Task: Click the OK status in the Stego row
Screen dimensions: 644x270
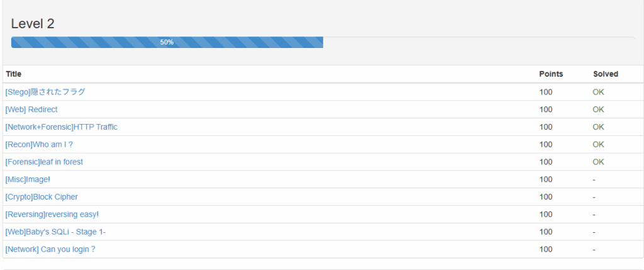Action: pos(598,92)
